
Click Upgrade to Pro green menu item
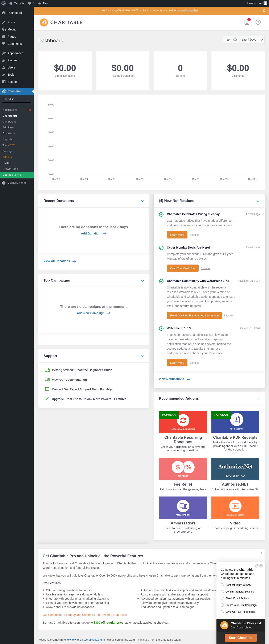(x=17, y=175)
